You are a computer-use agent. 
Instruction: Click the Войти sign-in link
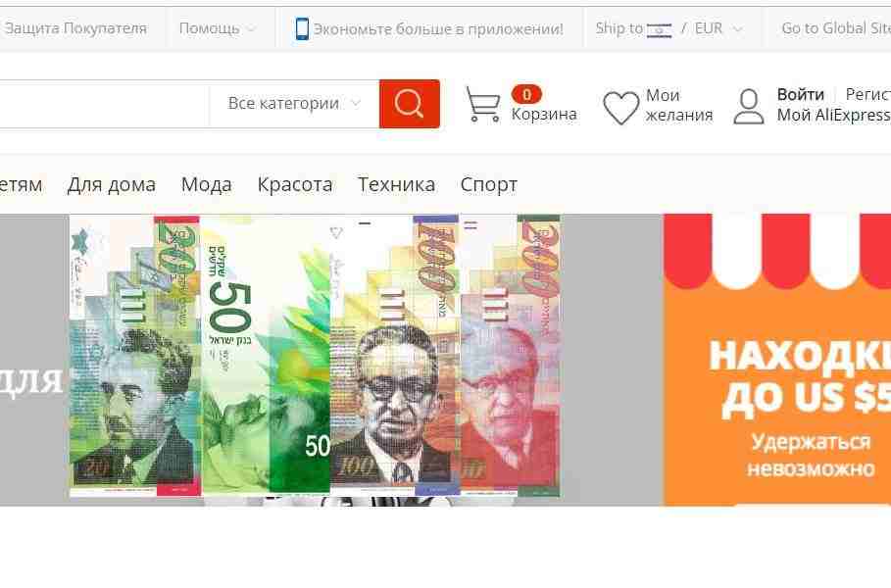pos(800,94)
